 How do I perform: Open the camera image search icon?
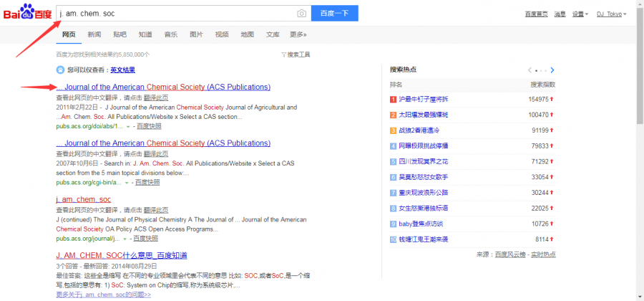coord(302,14)
